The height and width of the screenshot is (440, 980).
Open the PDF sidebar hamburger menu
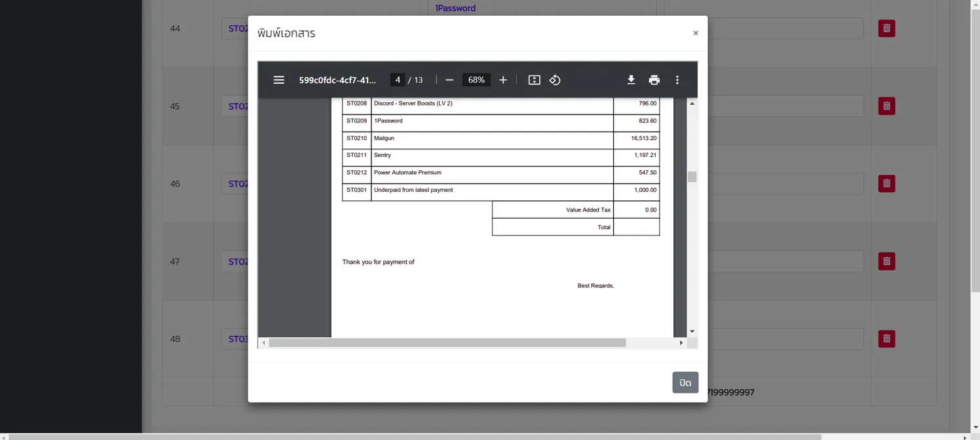point(278,80)
